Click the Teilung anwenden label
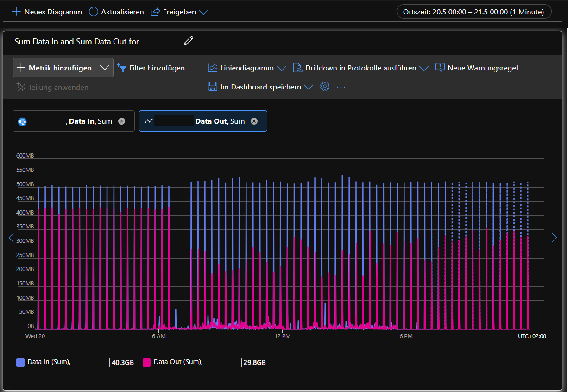This screenshot has height=392, width=568. click(x=58, y=87)
